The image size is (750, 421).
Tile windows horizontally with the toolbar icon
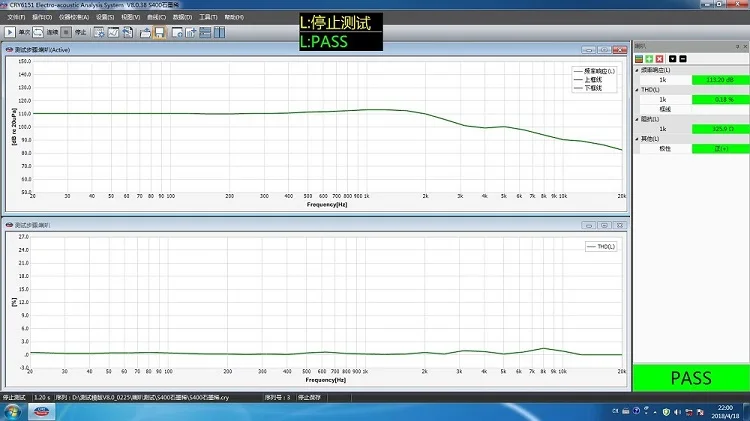click(205, 32)
